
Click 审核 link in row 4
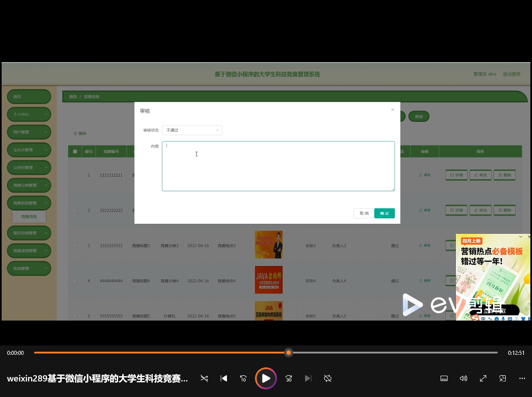pos(425,281)
